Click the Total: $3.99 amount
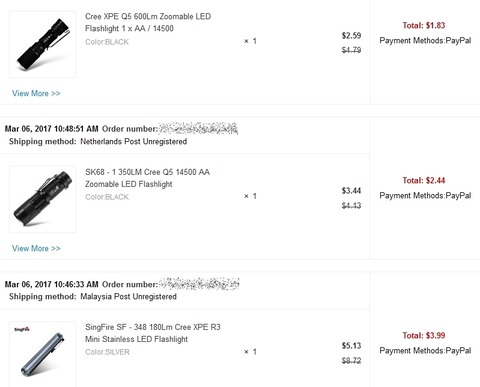The height and width of the screenshot is (387, 480). point(424,335)
